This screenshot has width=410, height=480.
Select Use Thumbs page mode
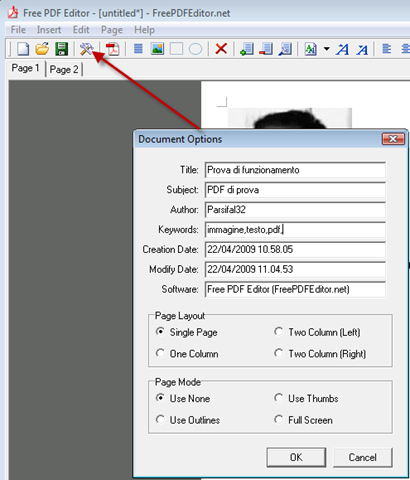click(306, 398)
